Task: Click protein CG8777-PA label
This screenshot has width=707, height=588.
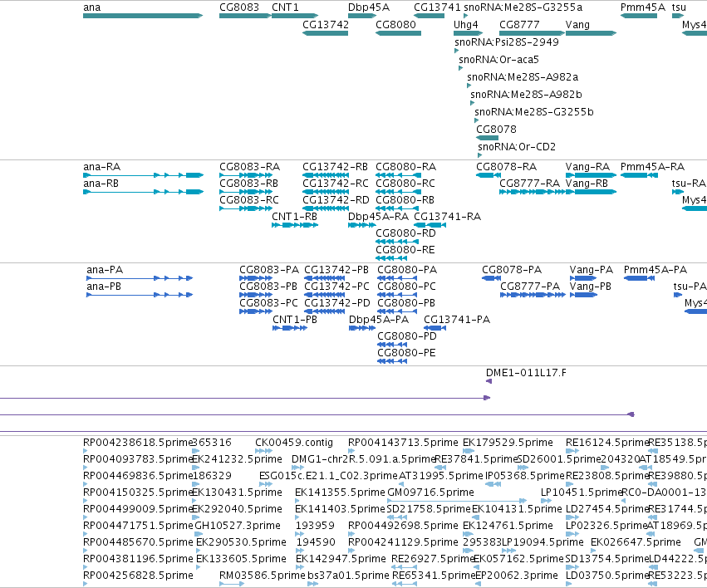Action: (530, 287)
